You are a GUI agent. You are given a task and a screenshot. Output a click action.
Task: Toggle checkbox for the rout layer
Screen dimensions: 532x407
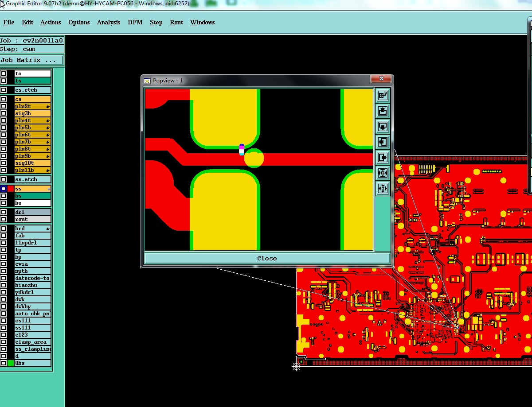click(4, 219)
